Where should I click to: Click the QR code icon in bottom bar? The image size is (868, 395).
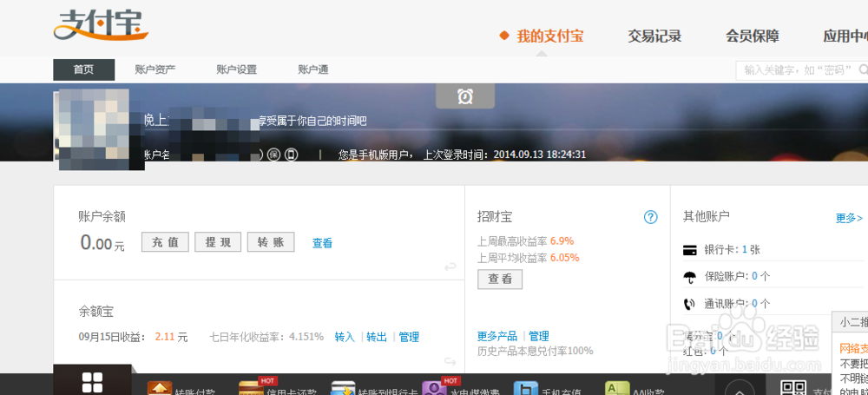792,388
